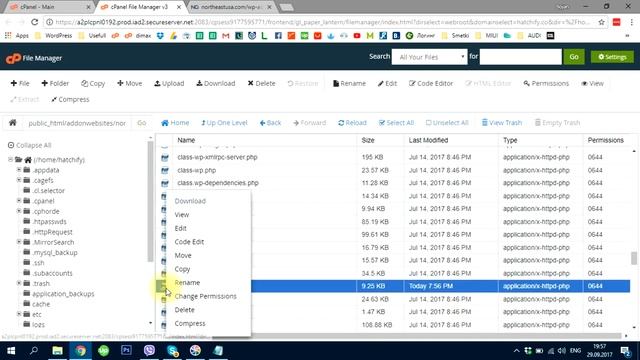Click the Rename toolbar button
Viewport: 640px width, 360px height.
[349, 83]
